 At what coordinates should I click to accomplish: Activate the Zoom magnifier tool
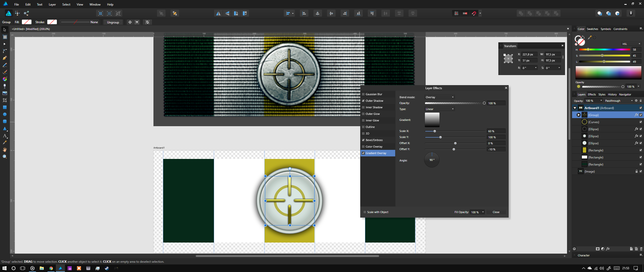tap(5, 157)
